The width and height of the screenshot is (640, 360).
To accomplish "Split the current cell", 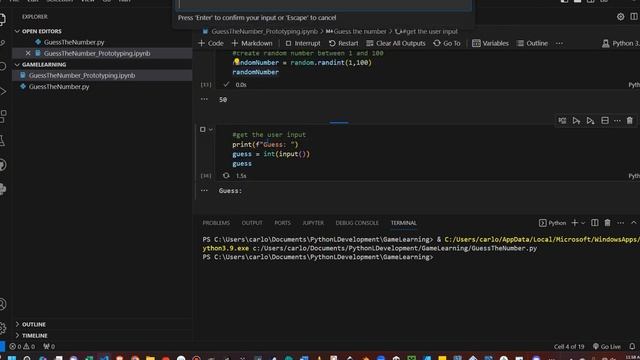I will (605, 120).
